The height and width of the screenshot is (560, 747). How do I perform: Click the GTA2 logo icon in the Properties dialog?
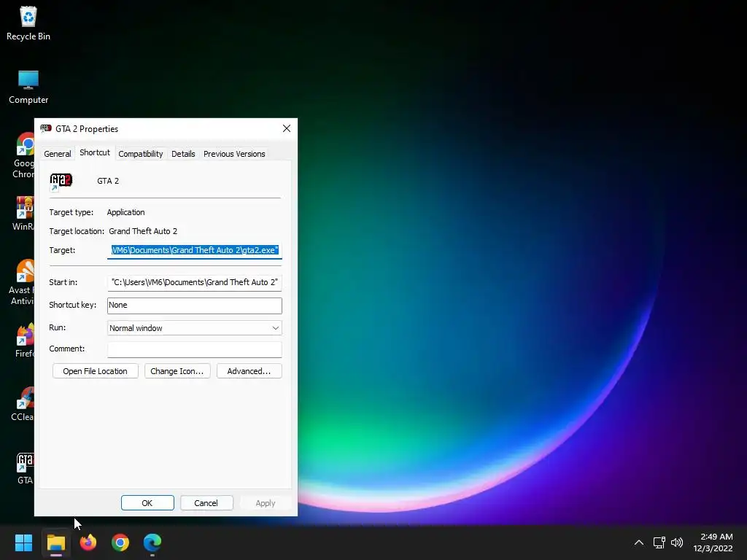(61, 182)
